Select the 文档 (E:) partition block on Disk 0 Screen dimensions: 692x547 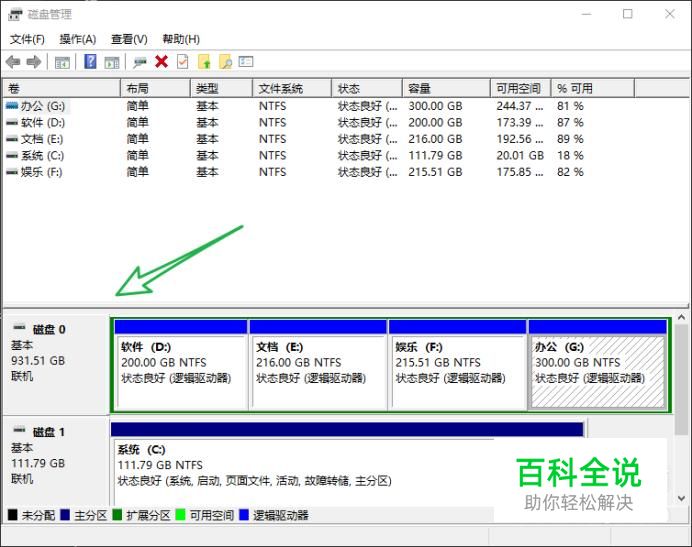318,365
